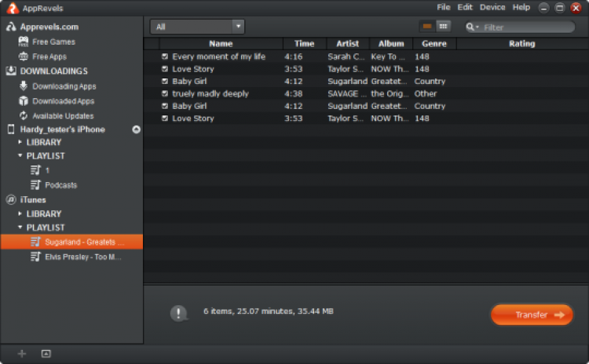Sort by Name column header

point(221,43)
